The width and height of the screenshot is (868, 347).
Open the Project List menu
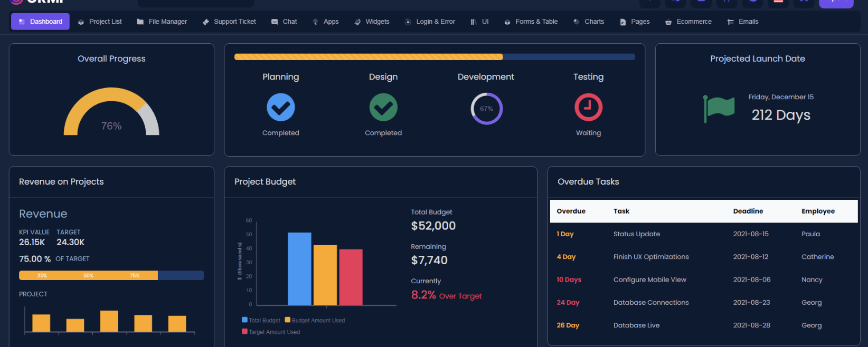pyautogui.click(x=100, y=22)
